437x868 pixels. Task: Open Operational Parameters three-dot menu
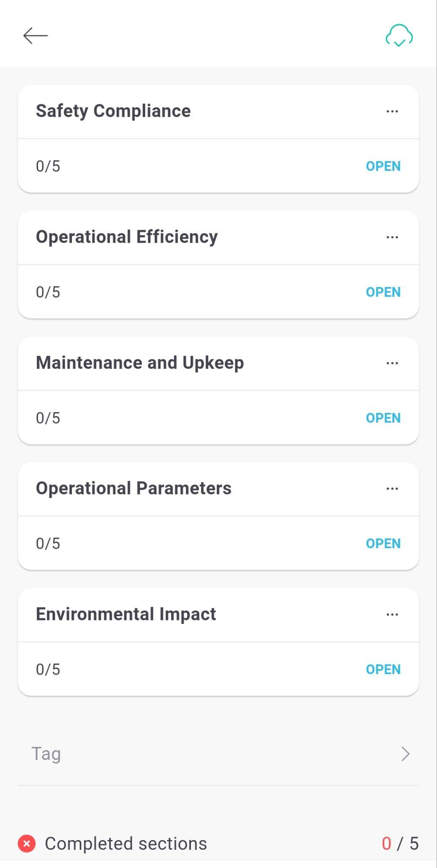(x=392, y=489)
